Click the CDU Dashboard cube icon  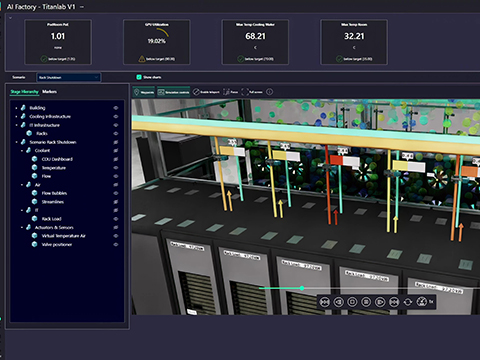(x=34, y=159)
